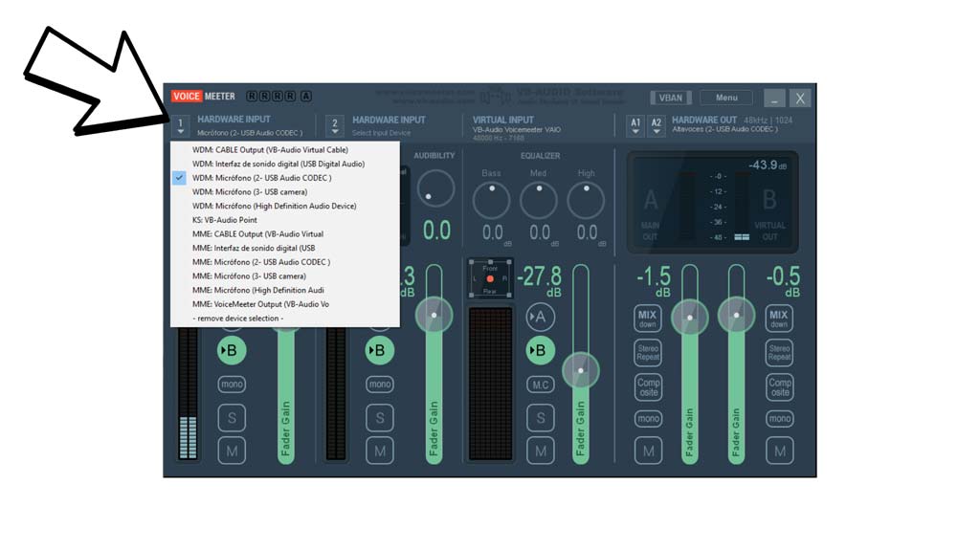Click MIX down on the virtual out B strip
This screenshot has width=980, height=551.
779,319
